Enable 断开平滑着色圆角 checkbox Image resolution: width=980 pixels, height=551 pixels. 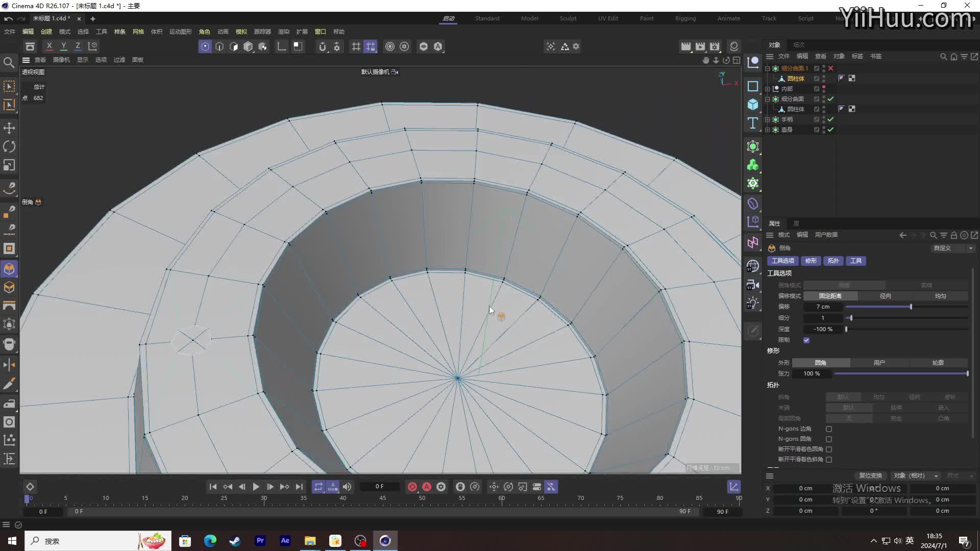829,449
